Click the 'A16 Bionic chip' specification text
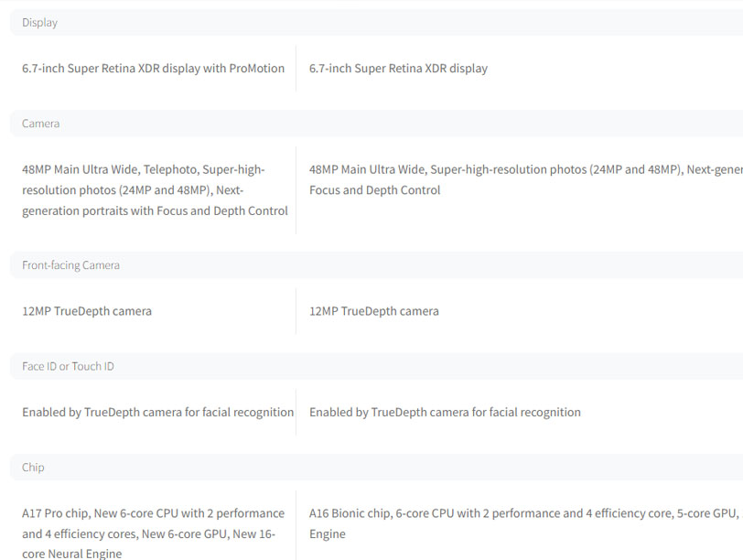Image resolution: width=743 pixels, height=560 pixels. coord(526,523)
